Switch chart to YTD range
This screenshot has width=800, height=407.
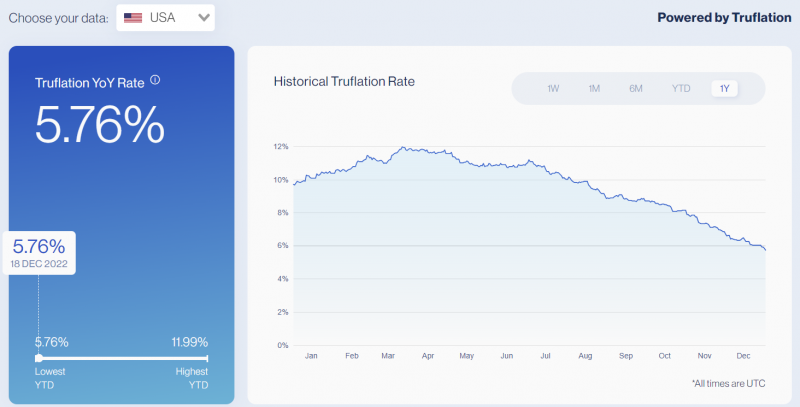[681, 89]
